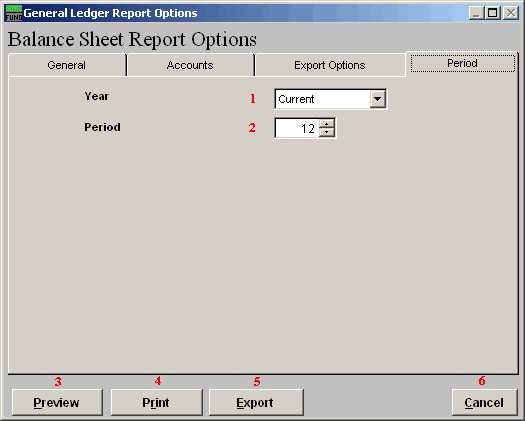525x421 pixels.
Task: Click the bold Period field label
Action: coord(102,127)
